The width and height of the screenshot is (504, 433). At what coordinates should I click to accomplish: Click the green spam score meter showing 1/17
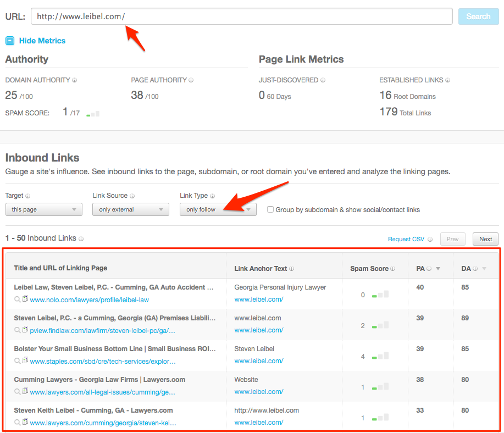[93, 114]
